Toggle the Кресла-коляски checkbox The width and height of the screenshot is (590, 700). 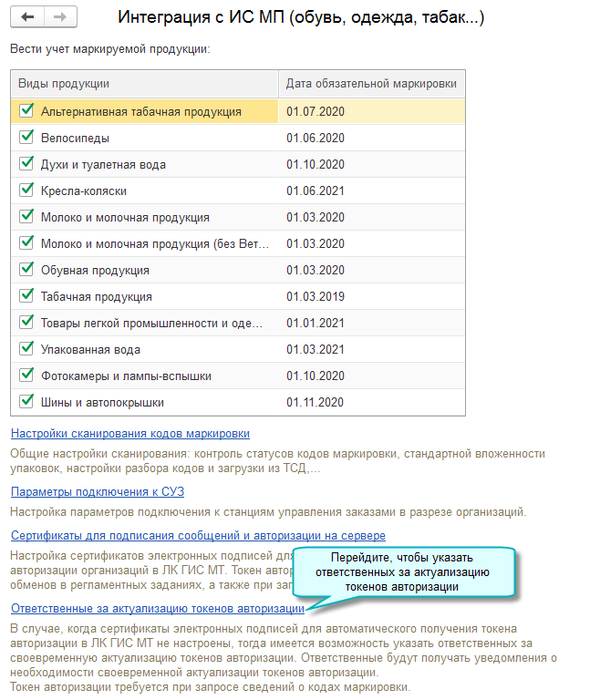point(26,190)
